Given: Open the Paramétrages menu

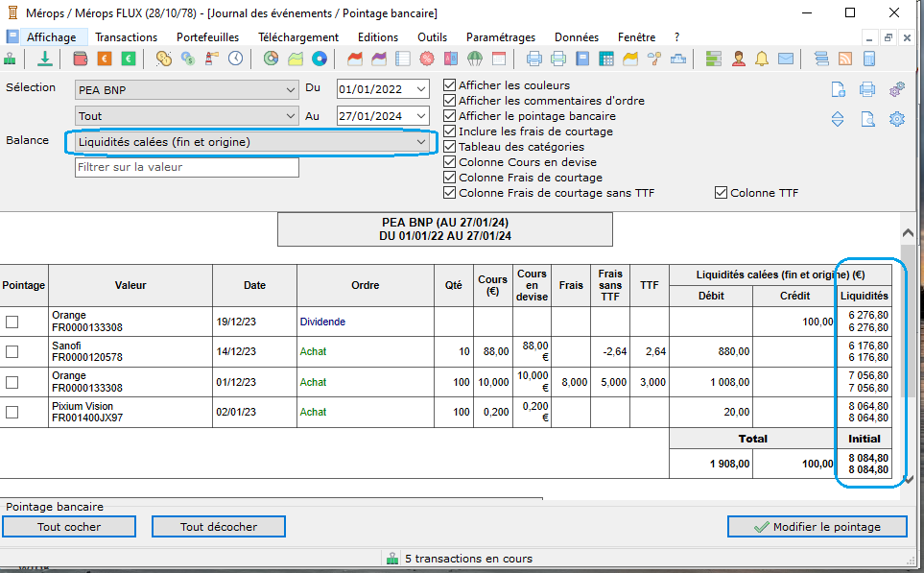Looking at the screenshot, I should coord(501,37).
